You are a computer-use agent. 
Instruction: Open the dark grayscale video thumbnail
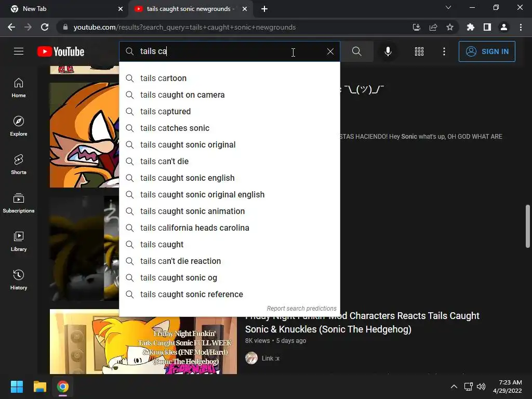85,248
